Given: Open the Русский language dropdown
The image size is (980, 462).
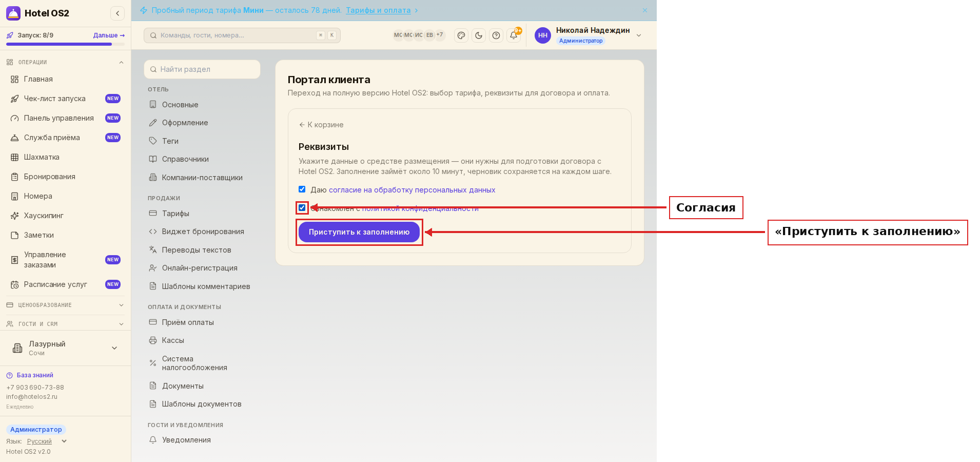Looking at the screenshot, I should point(47,441).
